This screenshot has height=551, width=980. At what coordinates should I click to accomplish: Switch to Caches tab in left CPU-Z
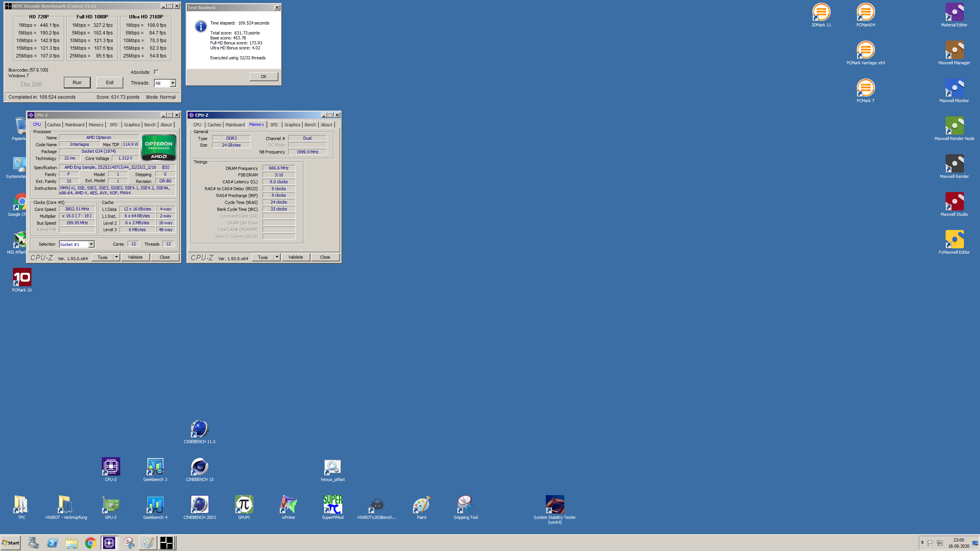click(x=54, y=125)
